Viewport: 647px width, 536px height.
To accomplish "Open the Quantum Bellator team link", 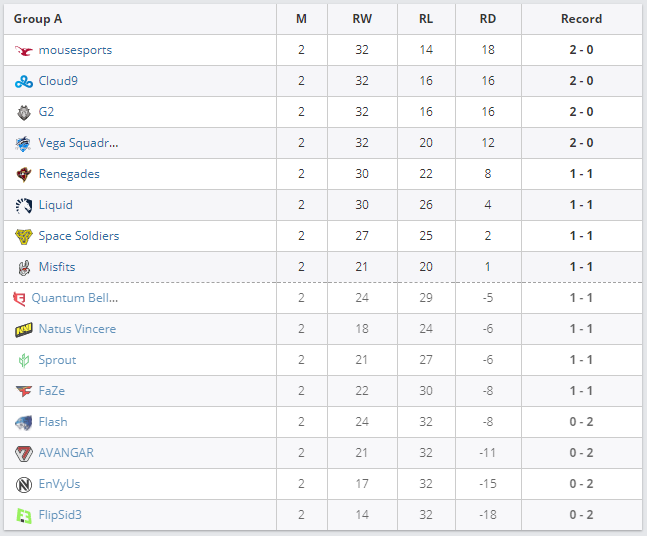I will [x=74, y=298].
